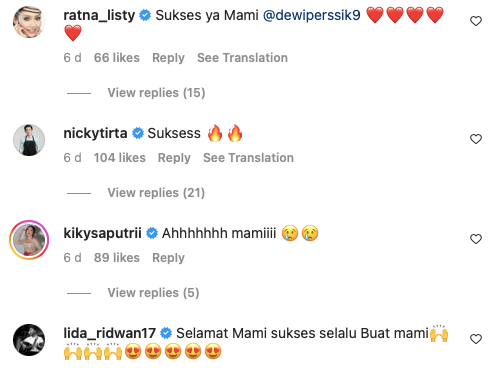The image size is (495, 368).
Task: Like kikysaputrii's comment with heart icon
Action: (x=476, y=239)
